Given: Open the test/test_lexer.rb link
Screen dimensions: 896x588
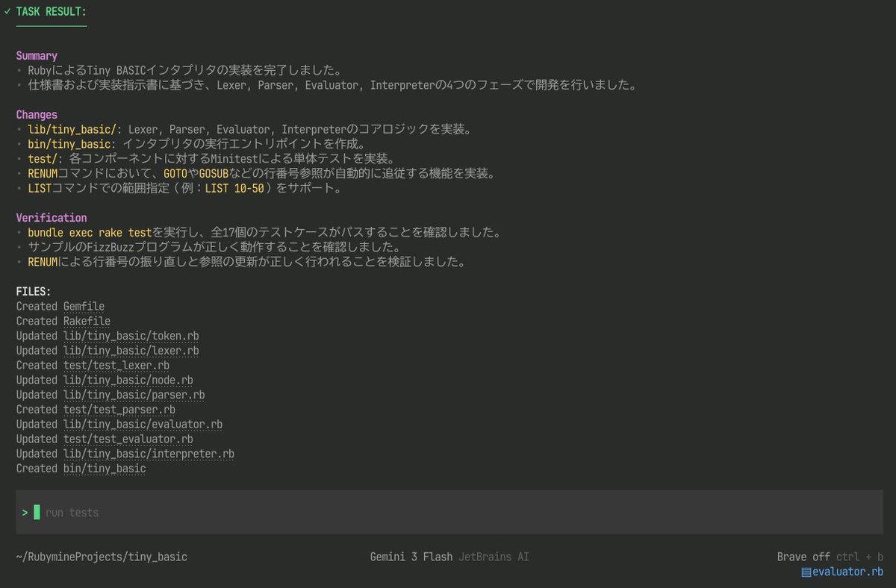Looking at the screenshot, I should coord(116,366).
